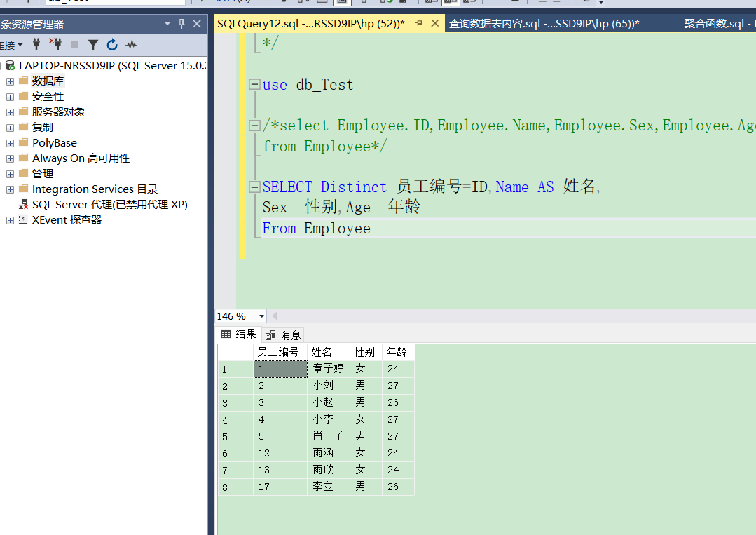
Task: Pin the SQLQuery12.sql tab
Action: 418,22
